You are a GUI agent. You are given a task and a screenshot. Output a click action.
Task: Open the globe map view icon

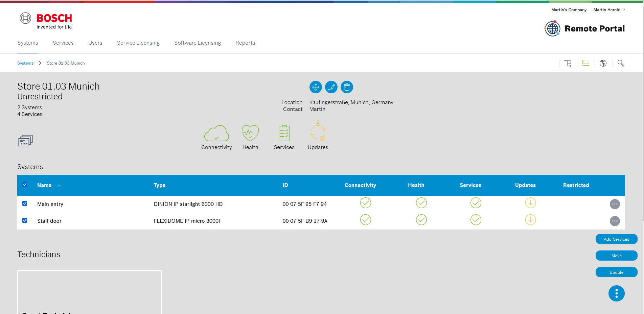pyautogui.click(x=603, y=63)
